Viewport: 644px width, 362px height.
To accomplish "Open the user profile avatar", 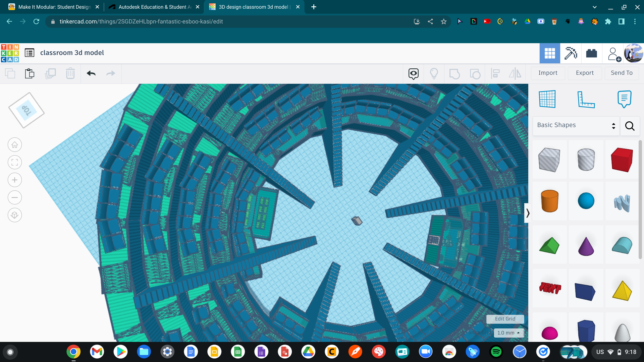I will pyautogui.click(x=634, y=53).
